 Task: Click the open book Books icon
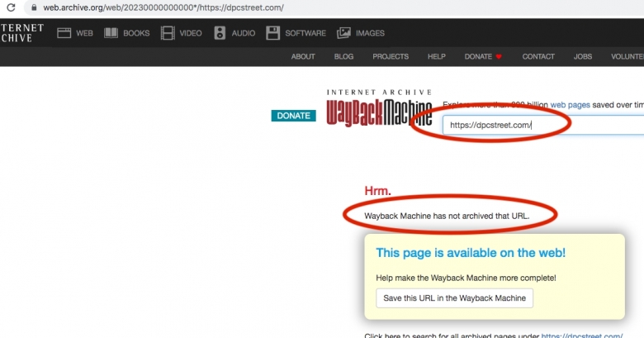tap(111, 33)
